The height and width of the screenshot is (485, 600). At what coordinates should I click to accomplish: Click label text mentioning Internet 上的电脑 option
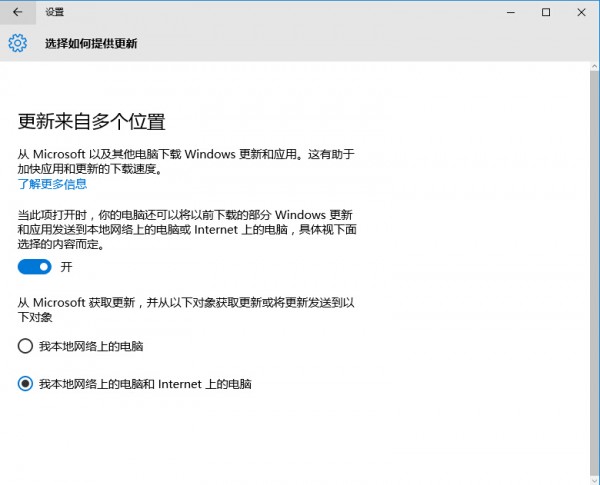point(145,383)
